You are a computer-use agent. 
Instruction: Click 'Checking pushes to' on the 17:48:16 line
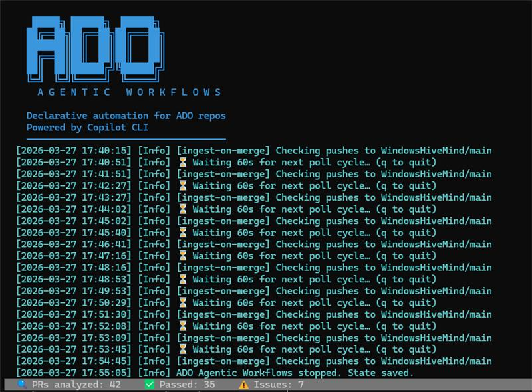326,268
